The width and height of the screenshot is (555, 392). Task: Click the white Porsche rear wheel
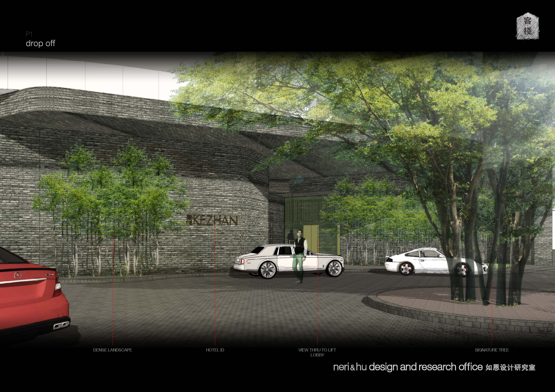(406, 269)
